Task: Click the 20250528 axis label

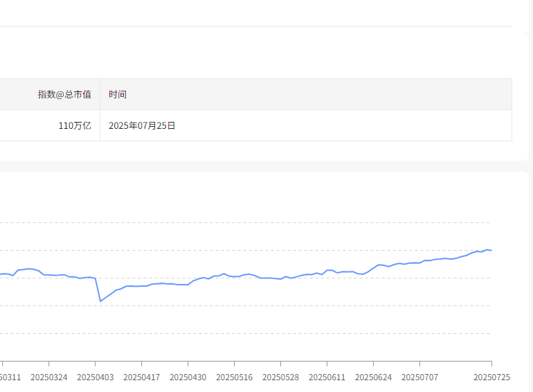Action: click(x=281, y=377)
